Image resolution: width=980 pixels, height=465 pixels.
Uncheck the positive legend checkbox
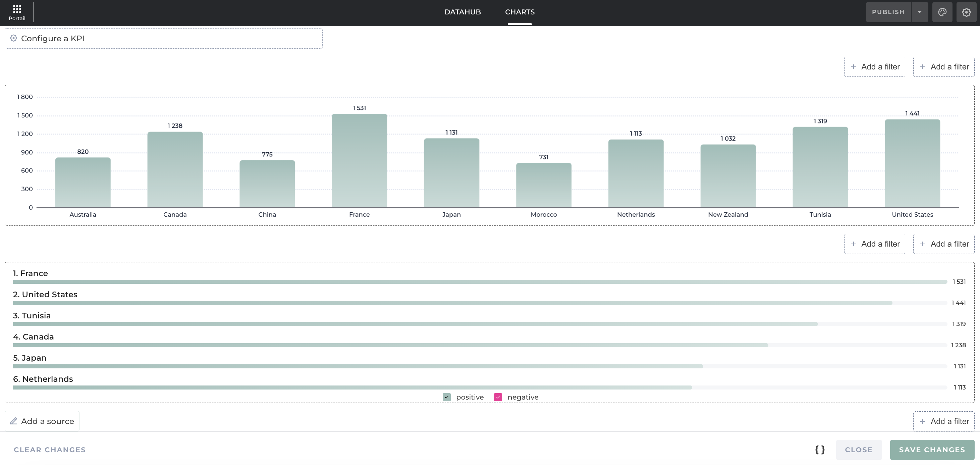(x=447, y=397)
